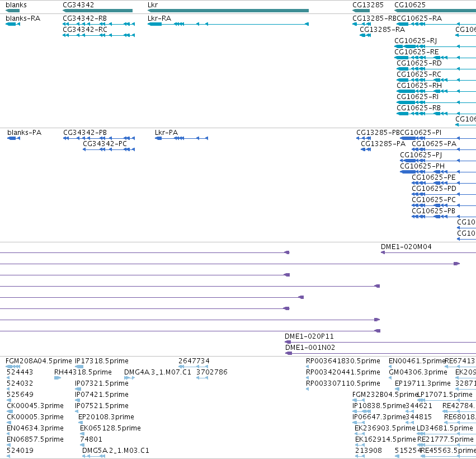The width and height of the screenshot is (476, 459).
Task: Select the EK065128.5prime EST label
Action: (x=111, y=429)
